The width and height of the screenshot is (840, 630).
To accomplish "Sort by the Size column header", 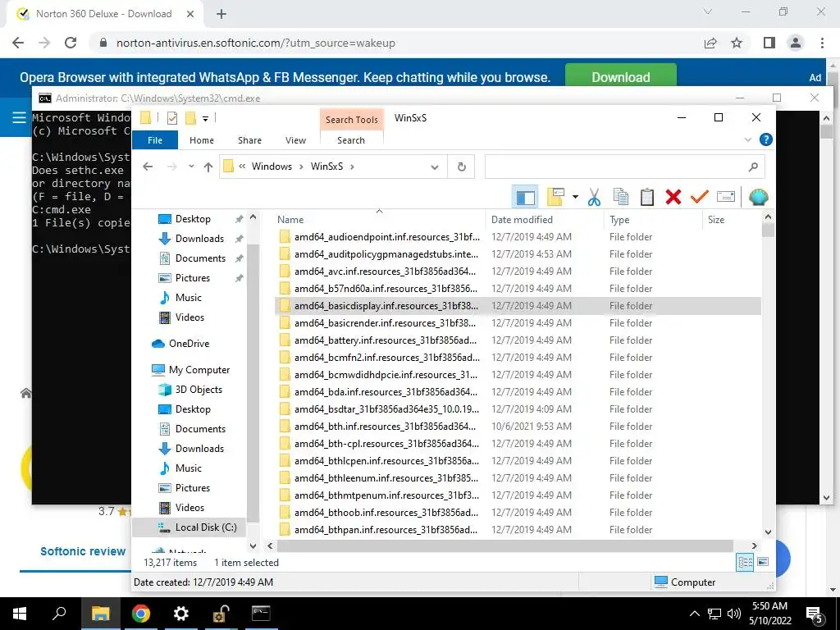I will [x=715, y=220].
